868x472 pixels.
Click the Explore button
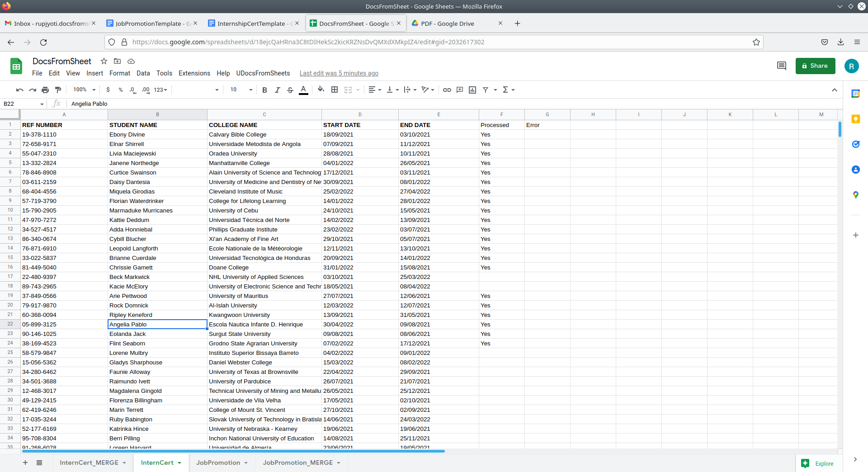(818, 463)
